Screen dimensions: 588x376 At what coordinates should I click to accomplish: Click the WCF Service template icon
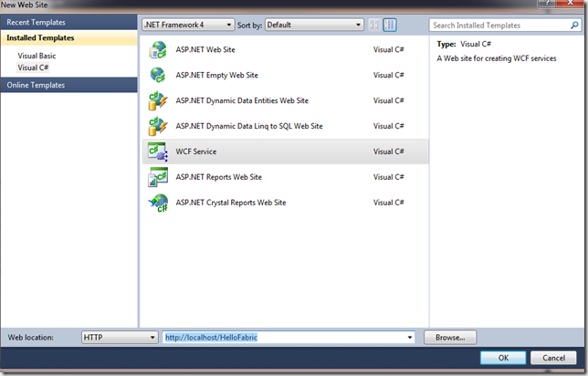158,151
